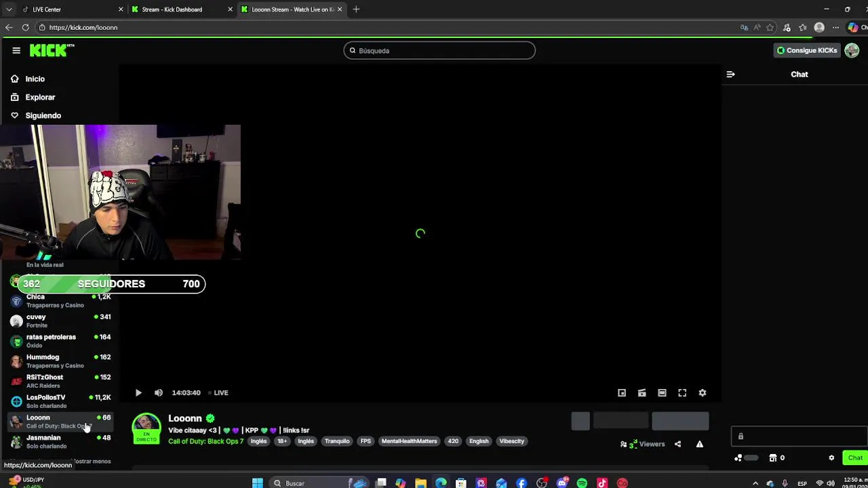Select the Tranquilo tag
Screen dimensions: 868x488
pos(337,441)
